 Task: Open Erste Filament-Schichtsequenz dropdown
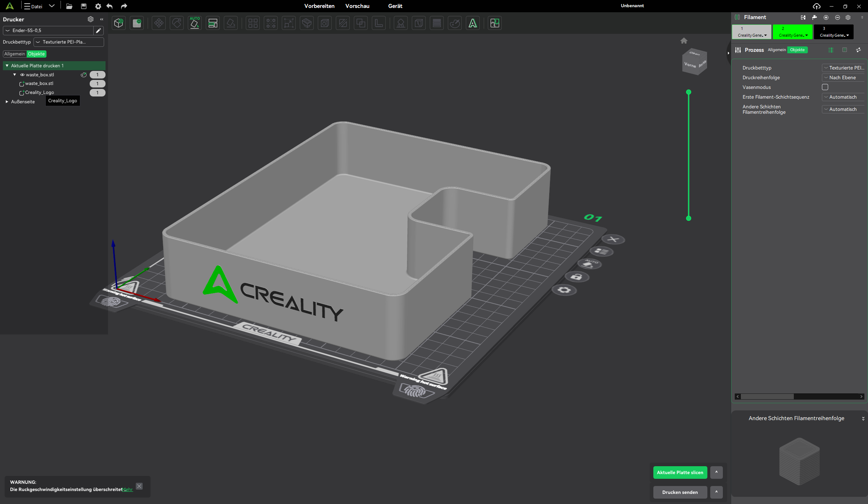tap(843, 97)
